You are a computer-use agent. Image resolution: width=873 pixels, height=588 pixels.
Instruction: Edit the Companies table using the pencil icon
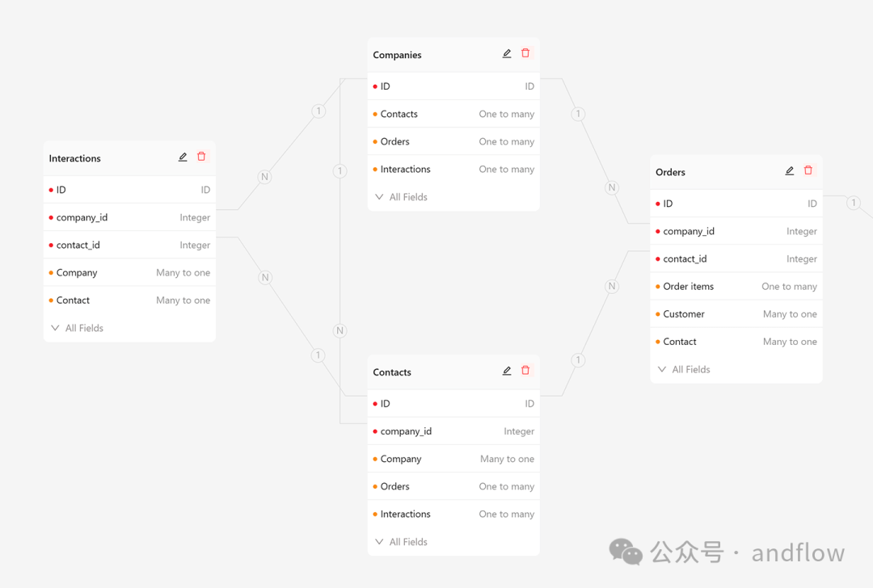(507, 52)
